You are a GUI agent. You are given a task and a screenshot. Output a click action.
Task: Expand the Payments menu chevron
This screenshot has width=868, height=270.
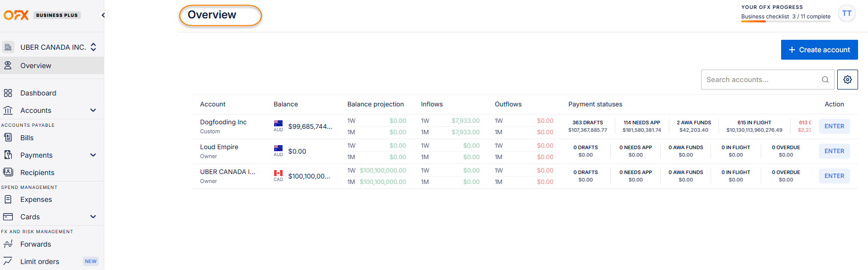[93, 155]
